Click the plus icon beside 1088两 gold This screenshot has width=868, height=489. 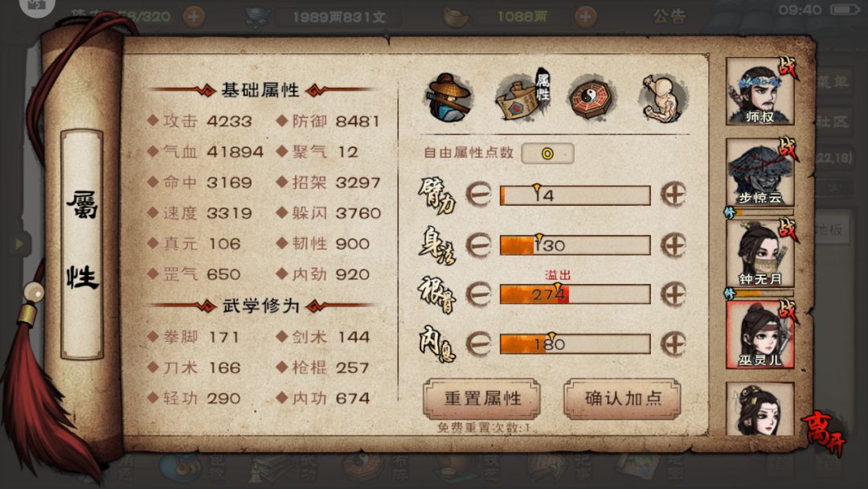pos(585,17)
